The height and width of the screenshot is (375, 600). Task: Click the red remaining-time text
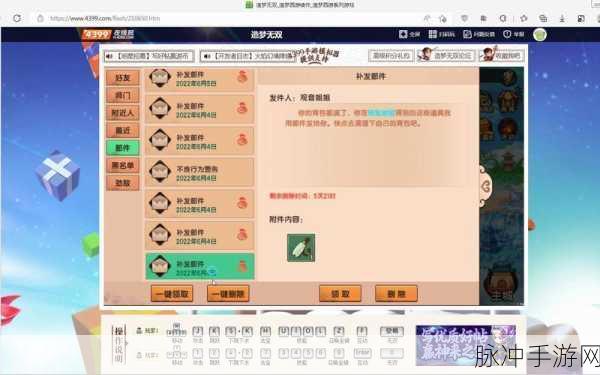[302, 196]
